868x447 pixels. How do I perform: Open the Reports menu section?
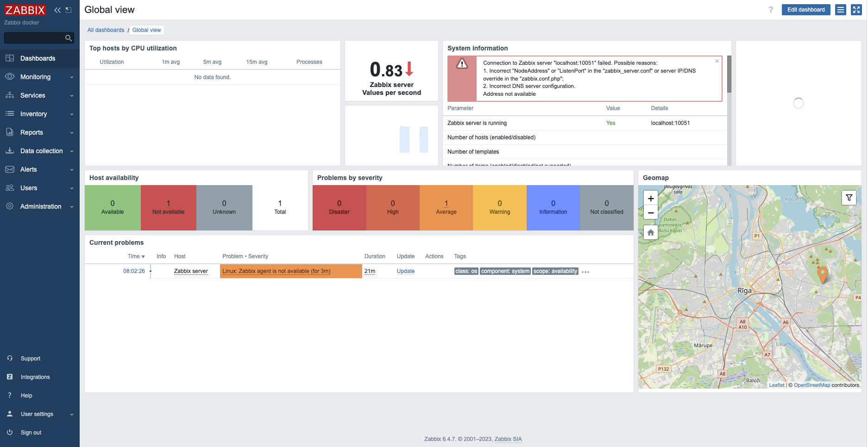click(40, 132)
